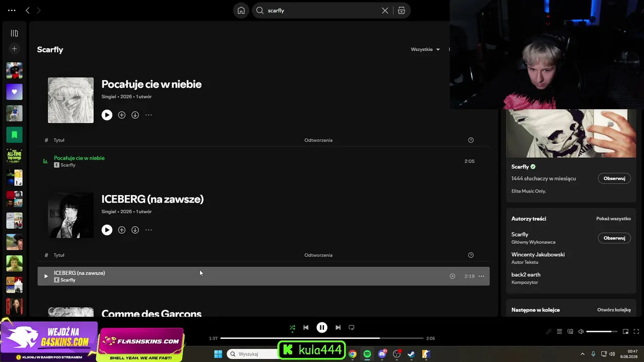Open the miniplayer icon
The image size is (644, 362).
pos(625,331)
